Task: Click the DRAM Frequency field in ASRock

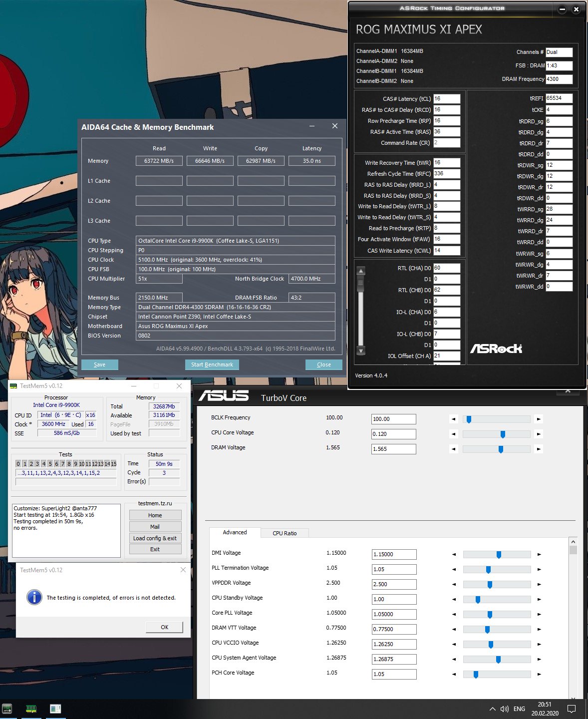Action: (x=559, y=79)
